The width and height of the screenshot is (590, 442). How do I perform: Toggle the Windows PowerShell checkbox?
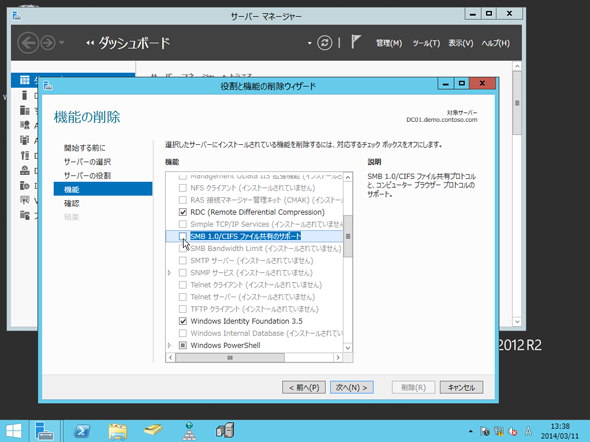pos(183,345)
